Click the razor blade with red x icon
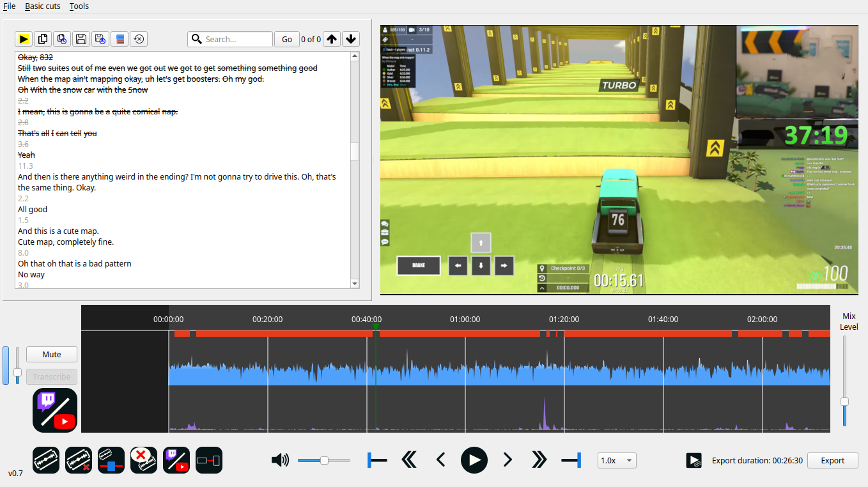 79,460
